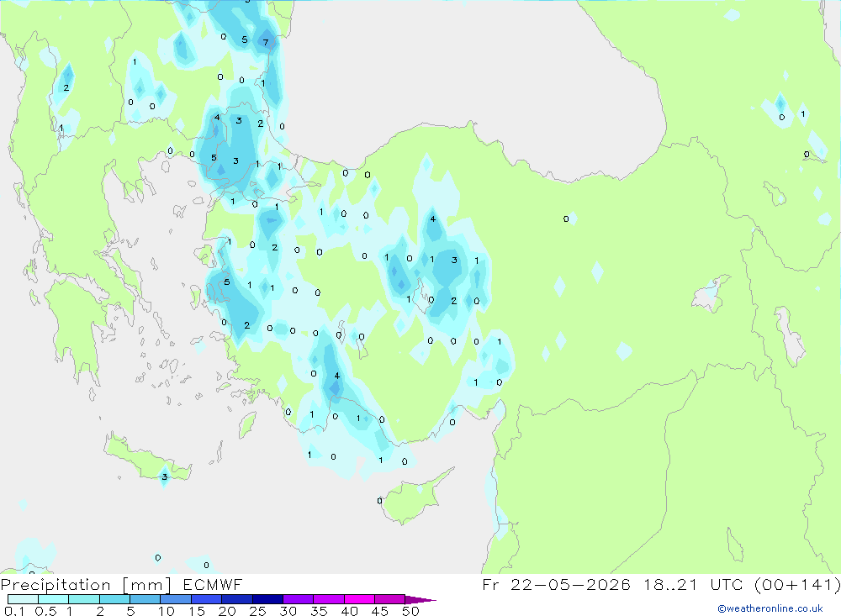Viewport: 841px width, 616px height.
Task: Click the '0.1' legend scale label
Action: [14, 611]
